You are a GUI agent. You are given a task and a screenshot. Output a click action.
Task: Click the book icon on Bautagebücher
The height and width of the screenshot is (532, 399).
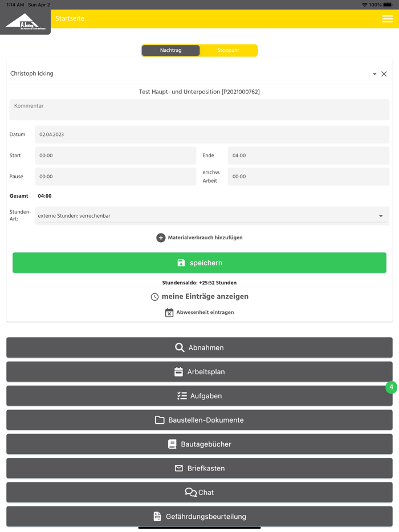(x=172, y=444)
